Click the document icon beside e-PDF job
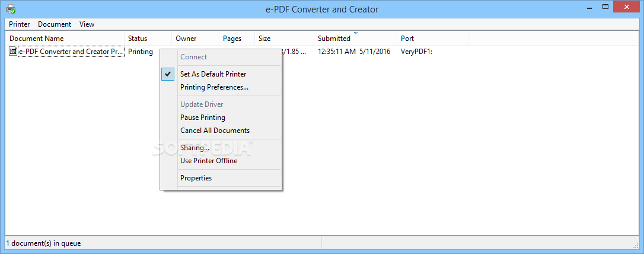The height and width of the screenshot is (254, 644). [x=13, y=52]
